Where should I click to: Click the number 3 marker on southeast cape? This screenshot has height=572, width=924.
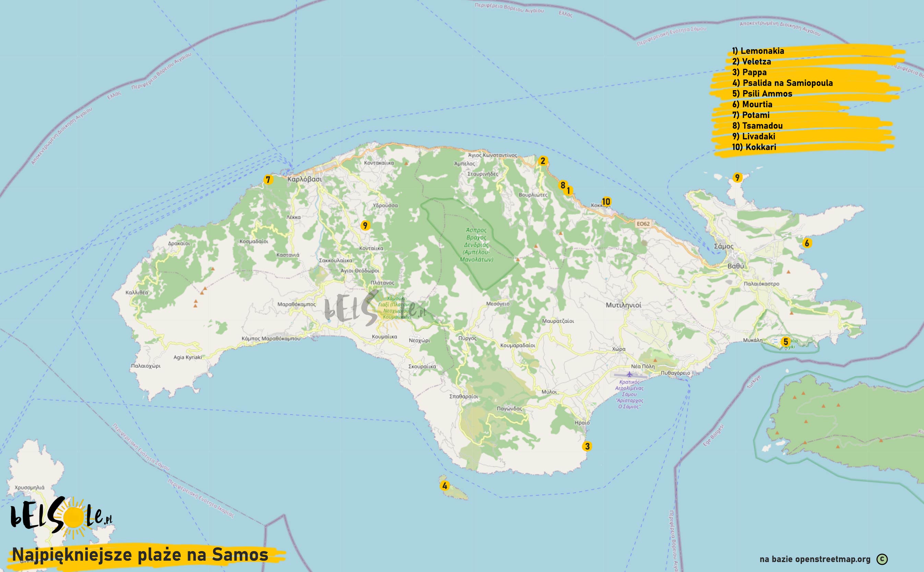coord(587,447)
